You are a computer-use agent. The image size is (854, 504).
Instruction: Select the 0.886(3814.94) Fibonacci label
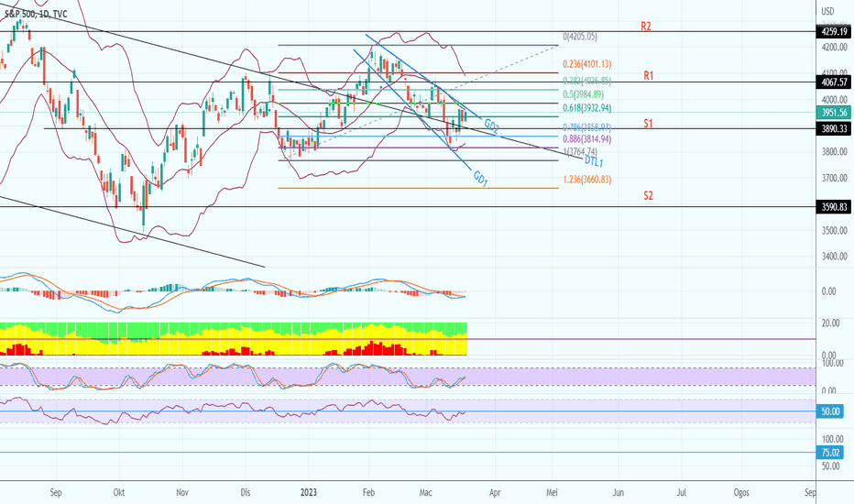coord(587,139)
